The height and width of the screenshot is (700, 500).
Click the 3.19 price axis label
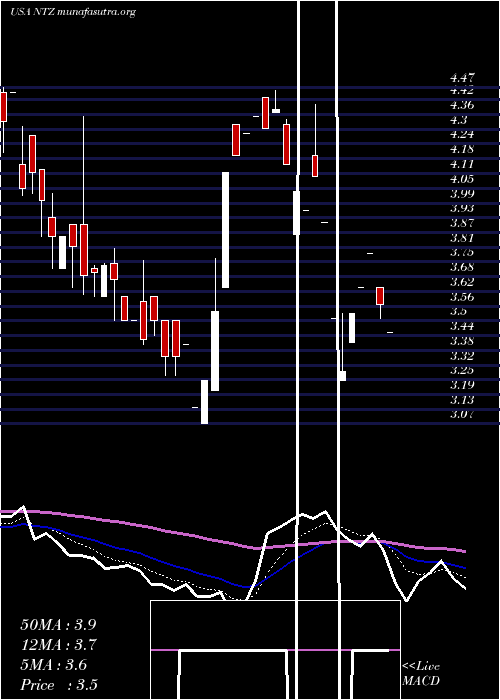462,385
